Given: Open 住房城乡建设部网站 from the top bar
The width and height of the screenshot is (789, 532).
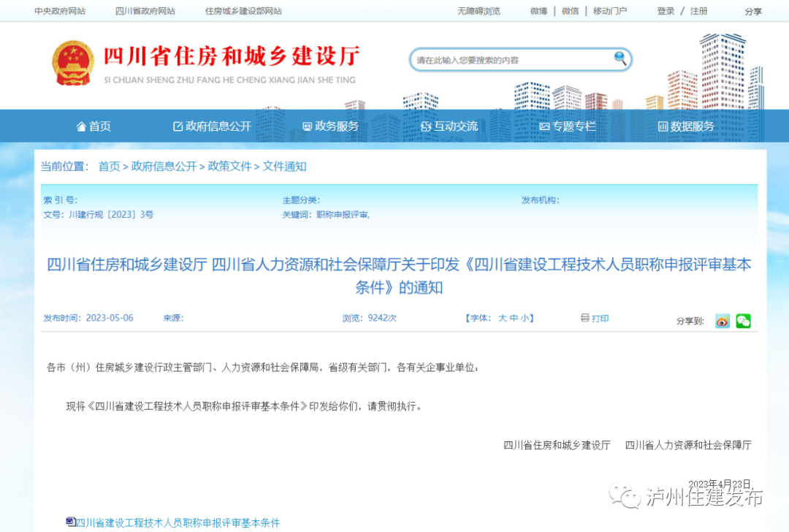Looking at the screenshot, I should pos(243,10).
